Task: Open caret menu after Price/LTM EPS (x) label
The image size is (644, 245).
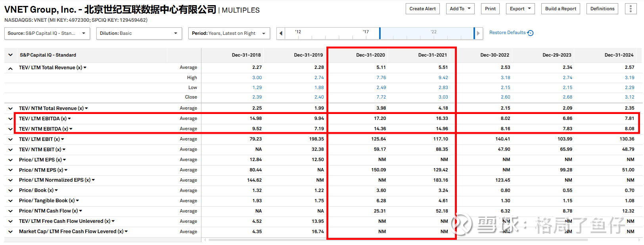Action: [65, 160]
